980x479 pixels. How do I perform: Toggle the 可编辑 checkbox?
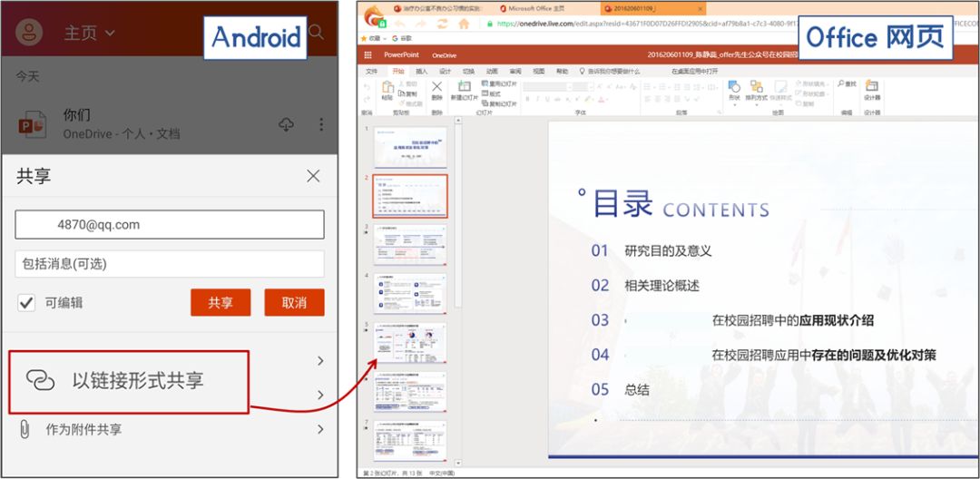26,304
